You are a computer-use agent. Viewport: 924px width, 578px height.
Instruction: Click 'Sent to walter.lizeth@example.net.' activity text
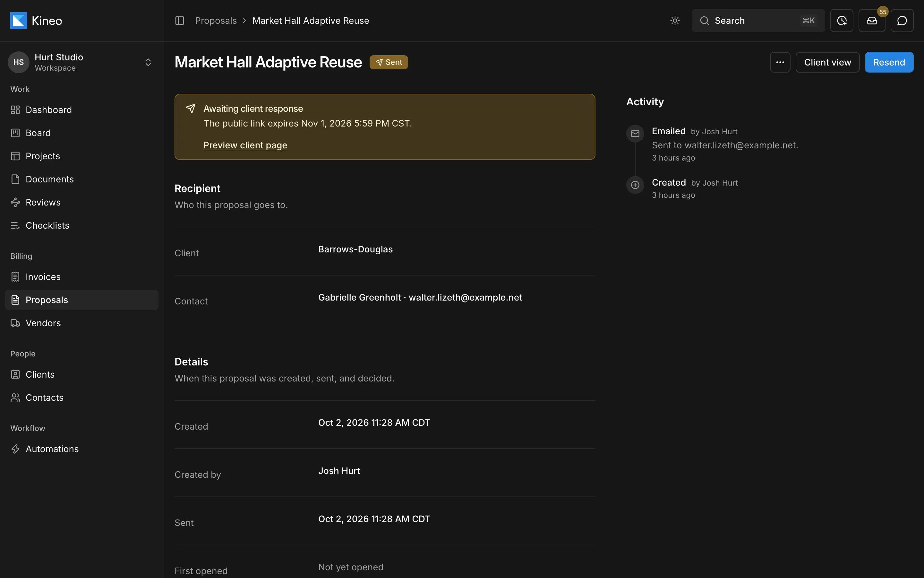725,145
